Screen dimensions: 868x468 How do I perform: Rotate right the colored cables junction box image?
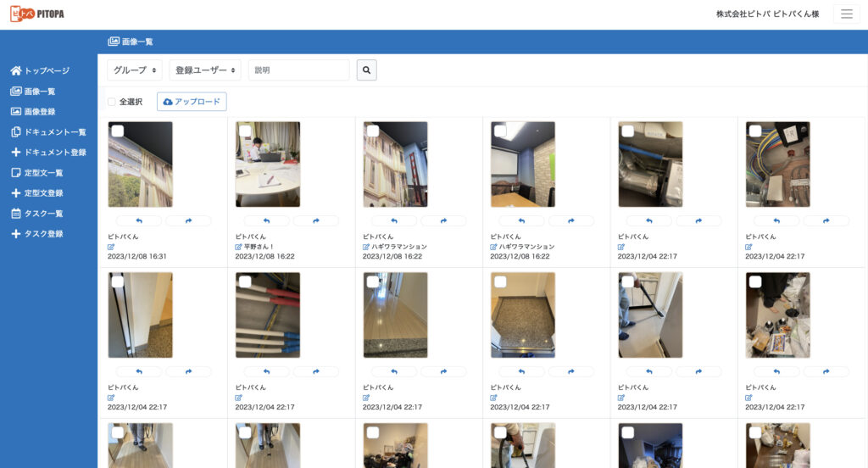pos(826,221)
